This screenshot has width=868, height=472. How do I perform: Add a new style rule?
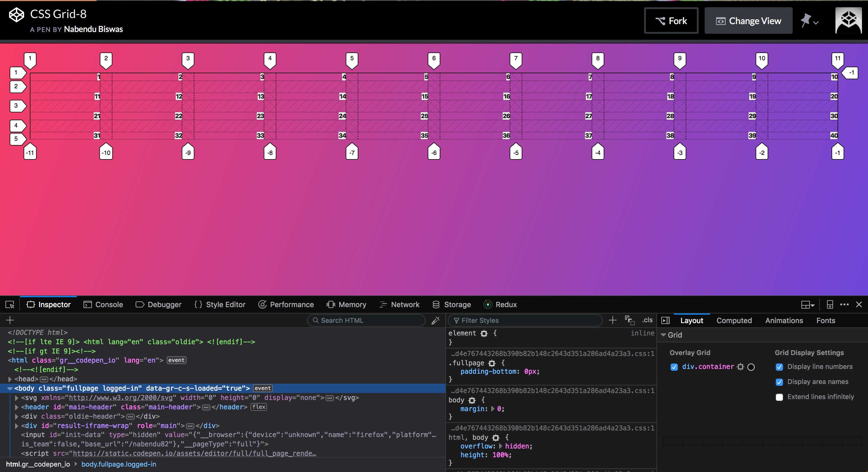pyautogui.click(x=613, y=320)
